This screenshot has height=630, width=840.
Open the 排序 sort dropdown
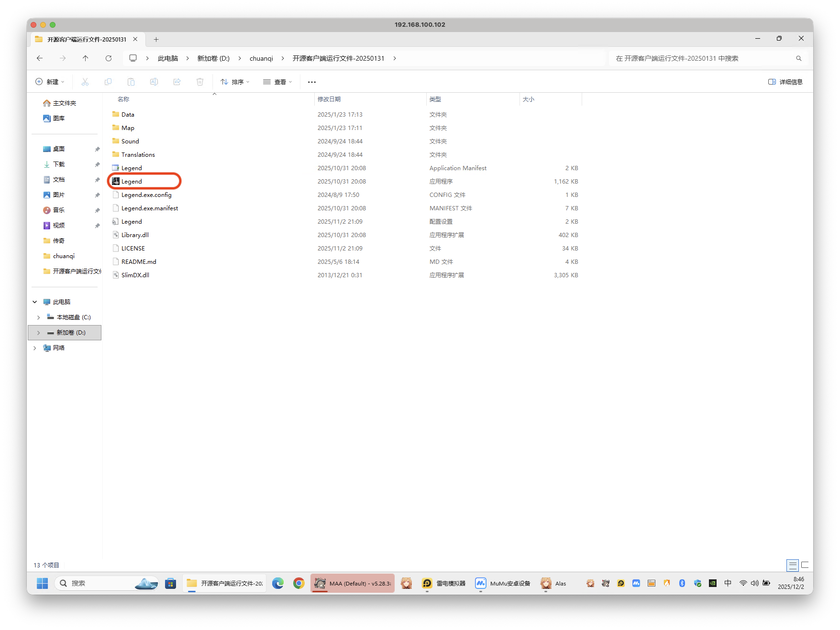point(235,82)
